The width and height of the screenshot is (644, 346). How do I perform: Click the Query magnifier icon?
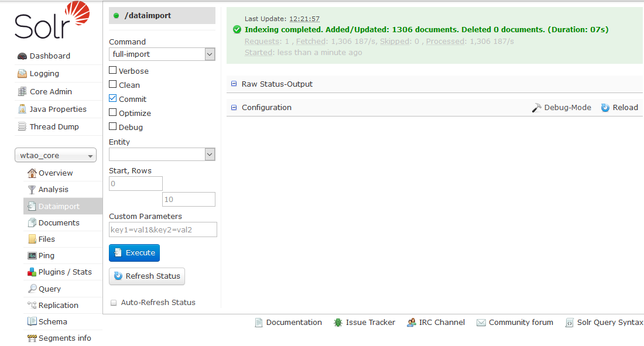pyautogui.click(x=32, y=289)
